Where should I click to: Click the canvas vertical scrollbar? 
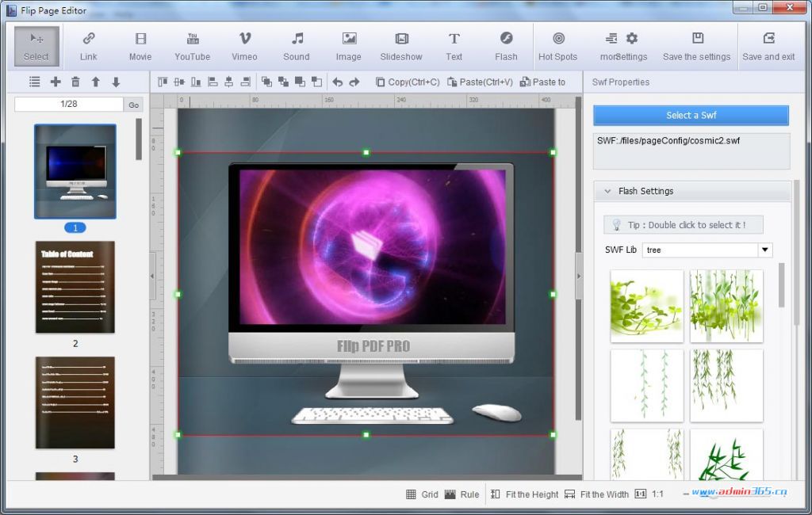pos(578,258)
